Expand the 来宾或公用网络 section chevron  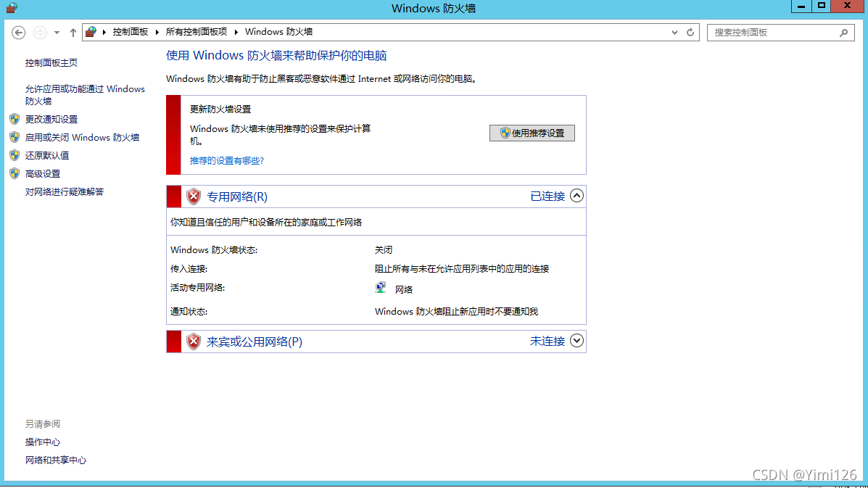pyautogui.click(x=576, y=341)
